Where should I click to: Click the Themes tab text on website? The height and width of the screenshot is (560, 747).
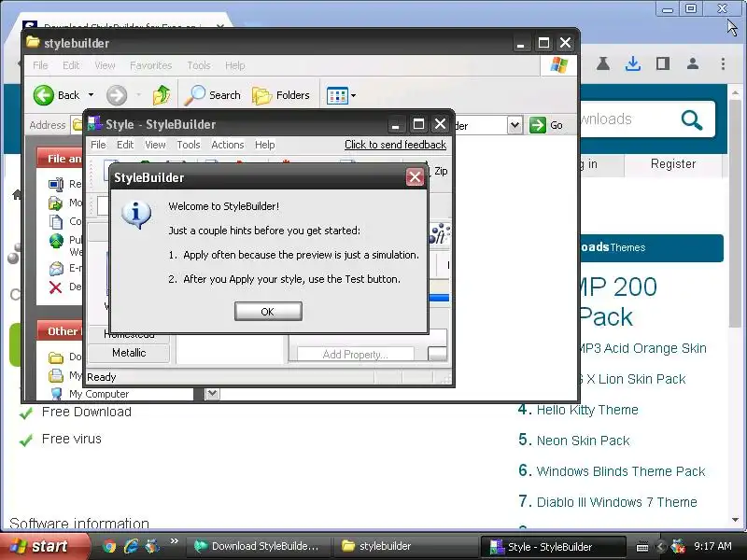[x=627, y=247]
